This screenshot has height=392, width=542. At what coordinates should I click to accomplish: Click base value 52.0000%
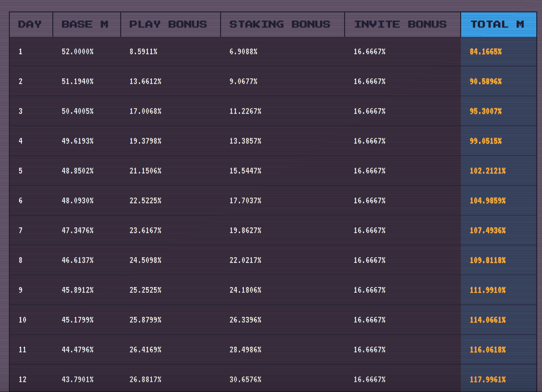pyautogui.click(x=78, y=52)
